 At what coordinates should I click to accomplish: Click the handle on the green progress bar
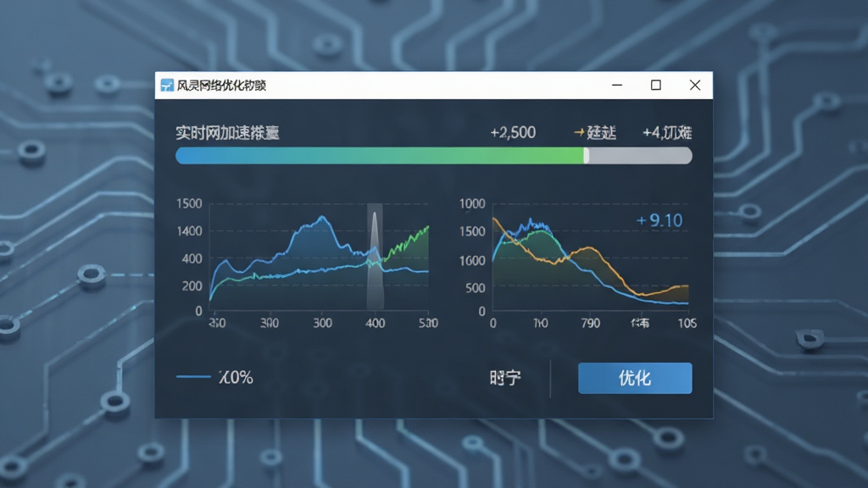pos(587,156)
